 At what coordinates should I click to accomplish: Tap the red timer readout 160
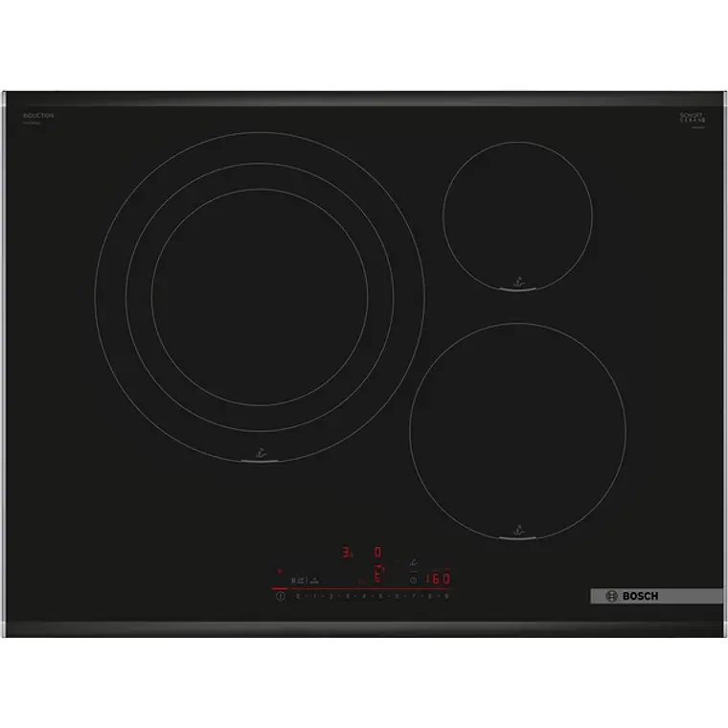pos(439,579)
